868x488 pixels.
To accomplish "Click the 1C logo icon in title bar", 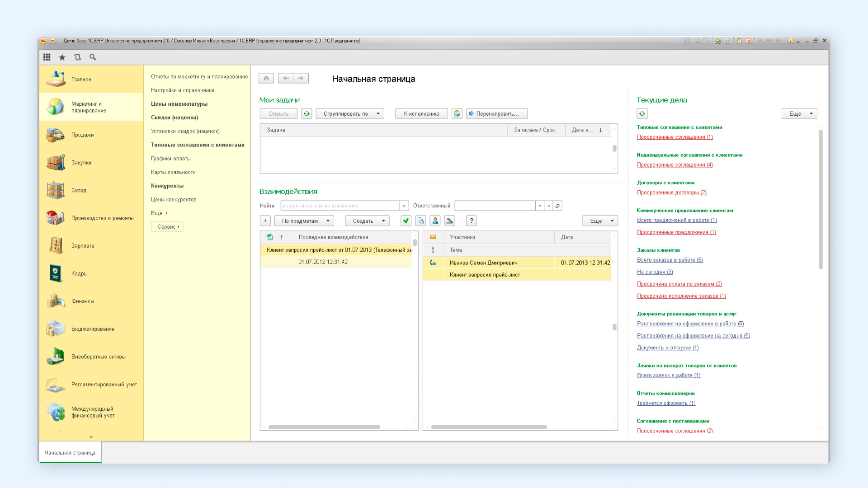I will pos(43,41).
